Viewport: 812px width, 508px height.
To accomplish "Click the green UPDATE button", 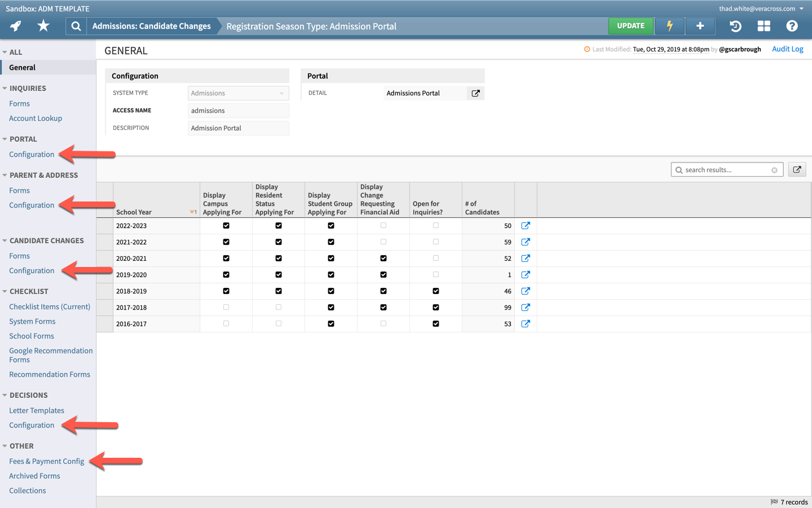I will 631,25.
